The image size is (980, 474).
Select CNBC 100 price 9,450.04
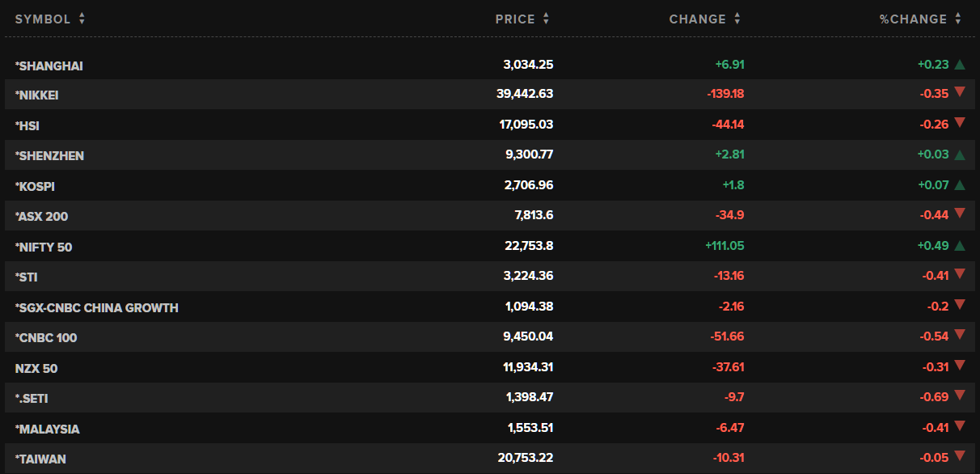[x=529, y=336]
